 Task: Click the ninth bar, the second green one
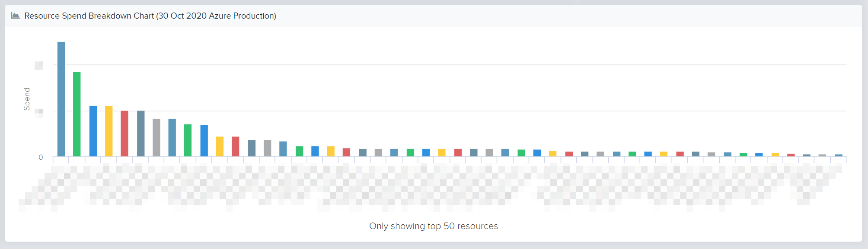[188, 140]
